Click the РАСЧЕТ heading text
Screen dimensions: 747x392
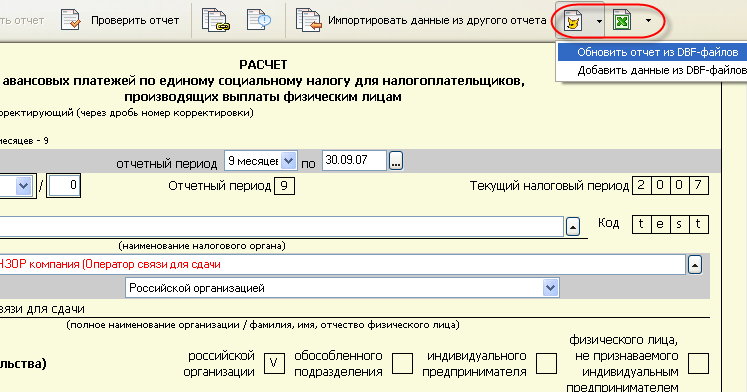pyautogui.click(x=263, y=64)
